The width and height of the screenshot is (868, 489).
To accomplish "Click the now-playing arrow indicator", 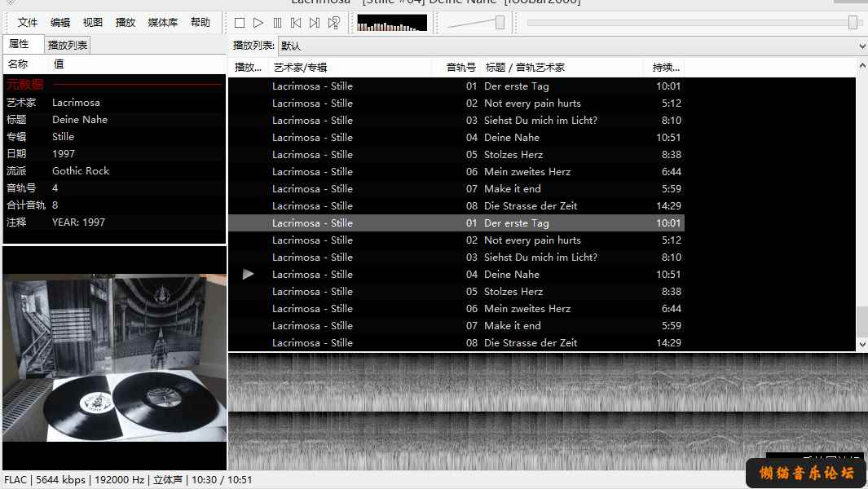I will pos(248,274).
